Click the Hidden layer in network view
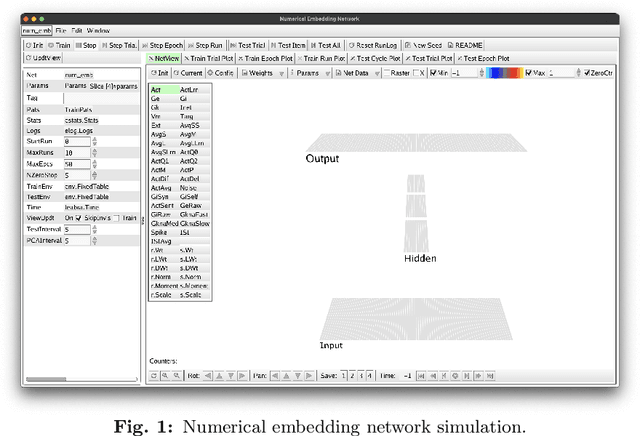Screen dimensions: 640x436 [x=416, y=213]
